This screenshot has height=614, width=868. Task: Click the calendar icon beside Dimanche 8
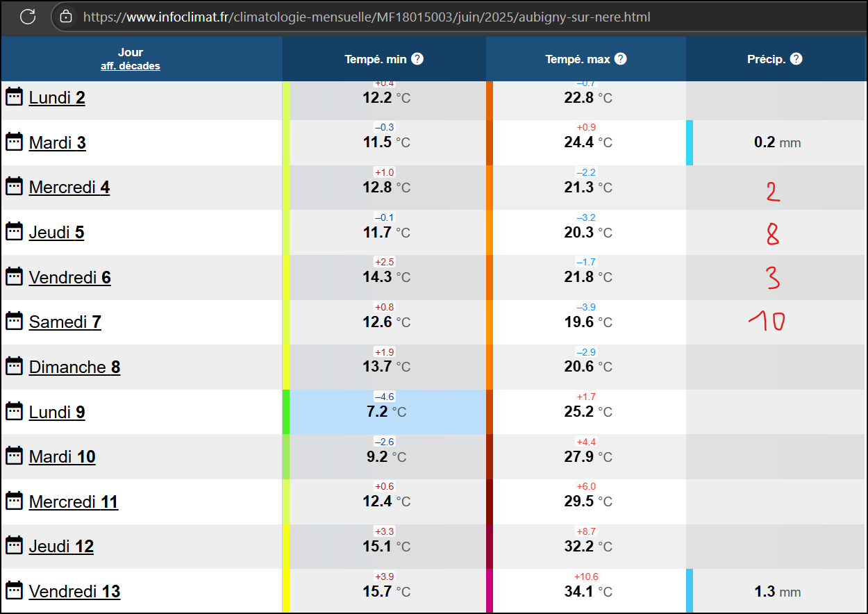(14, 366)
